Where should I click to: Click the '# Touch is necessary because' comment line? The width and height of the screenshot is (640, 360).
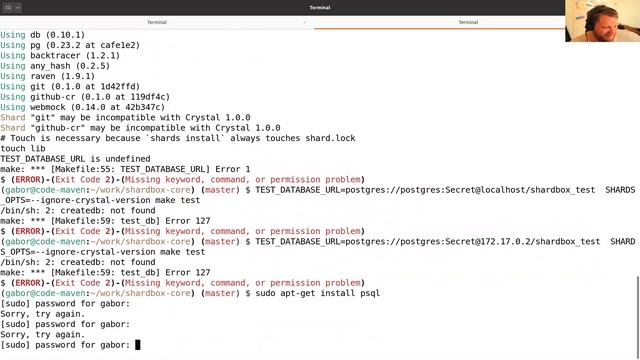[178, 138]
